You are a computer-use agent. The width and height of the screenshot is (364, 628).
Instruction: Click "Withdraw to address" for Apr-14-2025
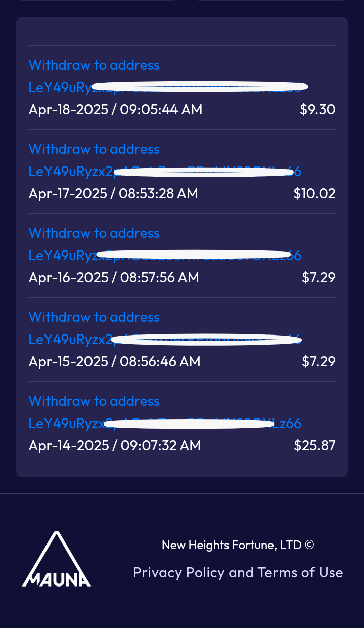pos(94,401)
